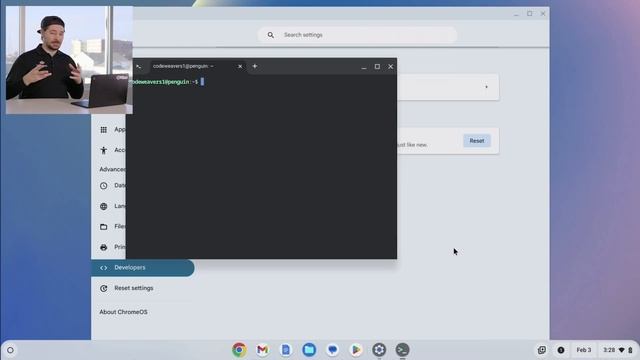Open the notification count indicator
Image resolution: width=640 pixels, height=360 pixels.
point(561,350)
